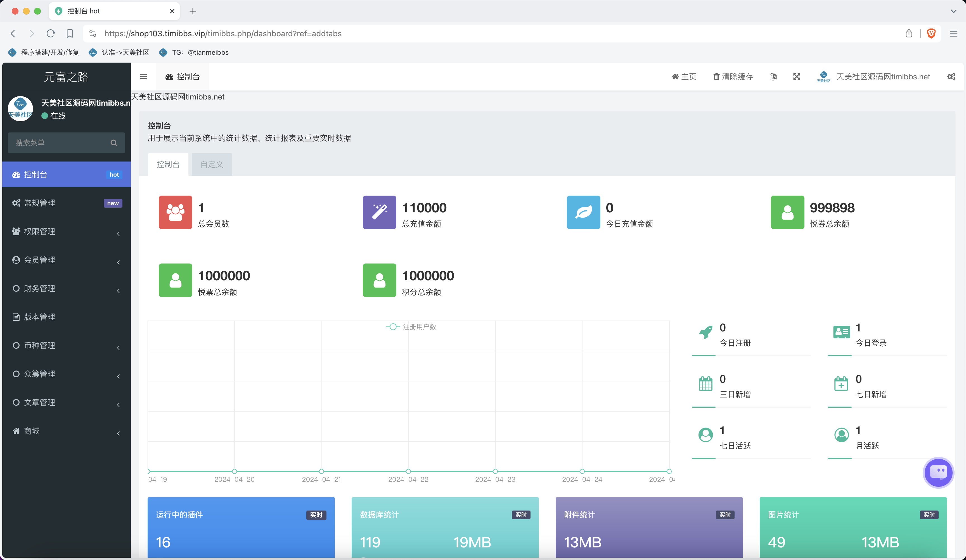Click the user icon for 月活跃

(841, 435)
